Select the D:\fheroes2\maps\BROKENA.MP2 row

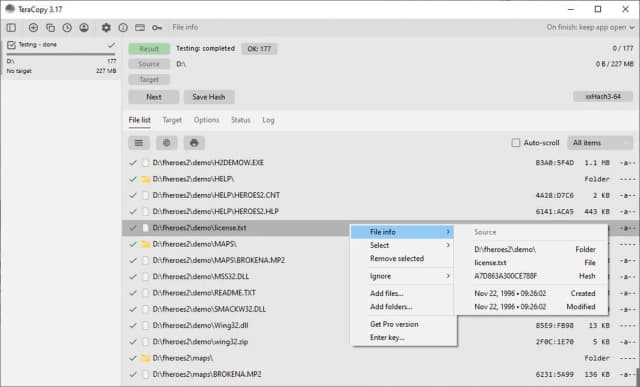(x=379, y=374)
